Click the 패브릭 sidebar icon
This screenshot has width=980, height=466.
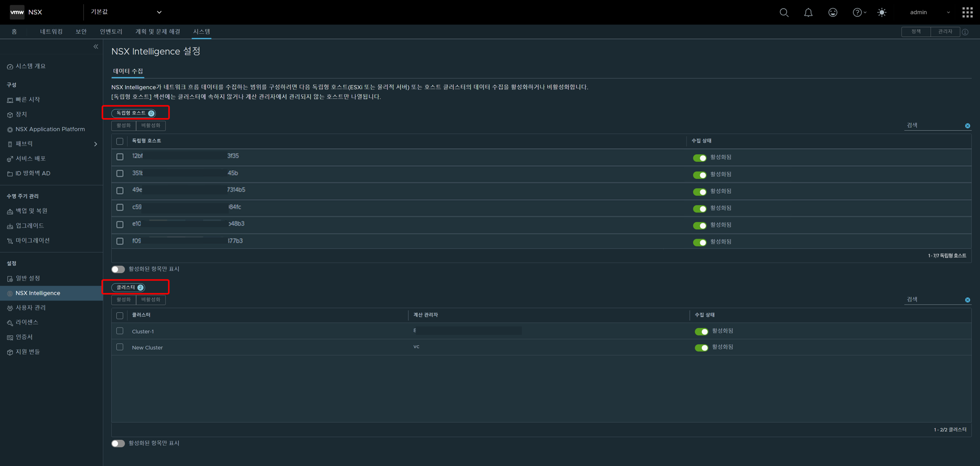[x=10, y=145]
